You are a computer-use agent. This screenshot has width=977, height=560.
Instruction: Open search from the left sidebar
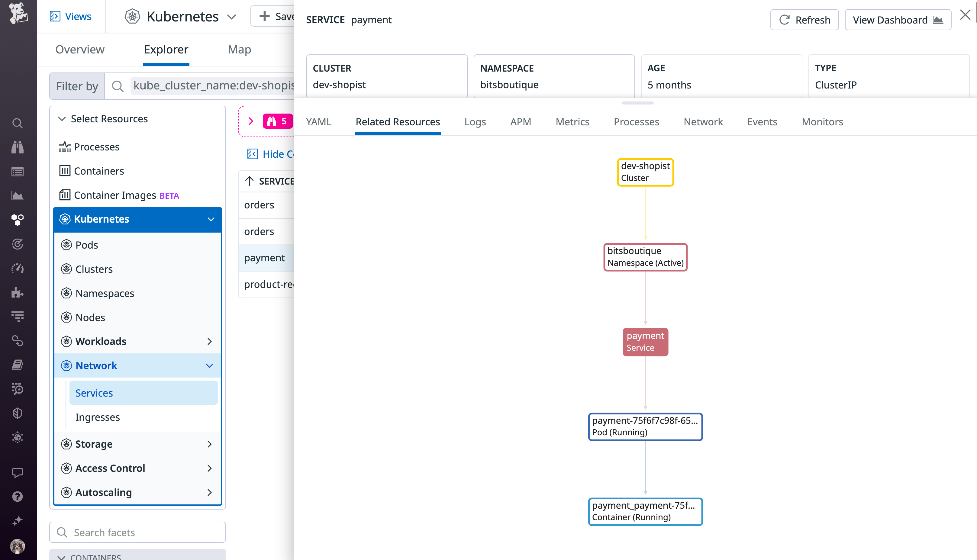pos(18,123)
